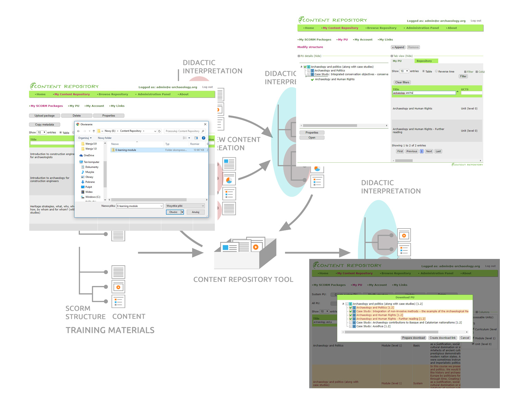Open Wszystkie pliki file type dropdown
This screenshot has height=407, width=532.
pyautogui.click(x=185, y=206)
